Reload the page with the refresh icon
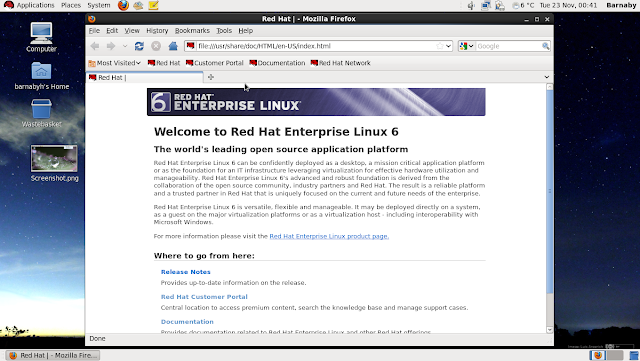 click(139, 46)
